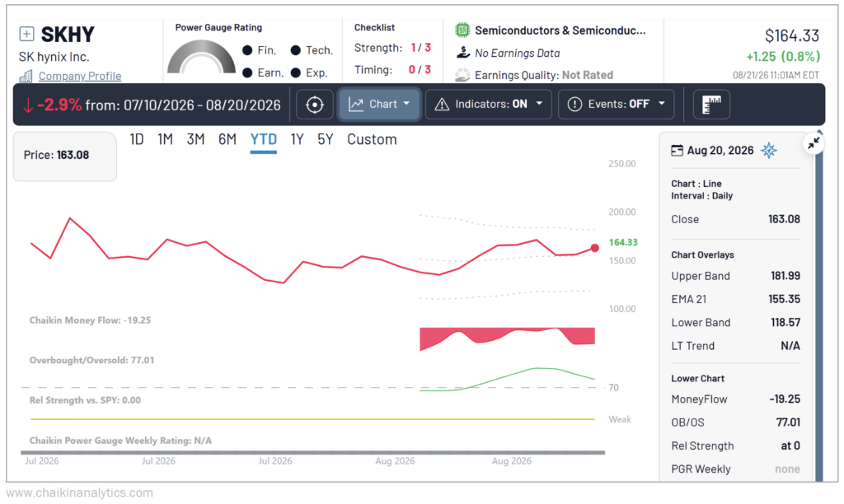
Task: Click Chaikin Power Gauge Weekly Rating: N/A label
Action: point(120,441)
